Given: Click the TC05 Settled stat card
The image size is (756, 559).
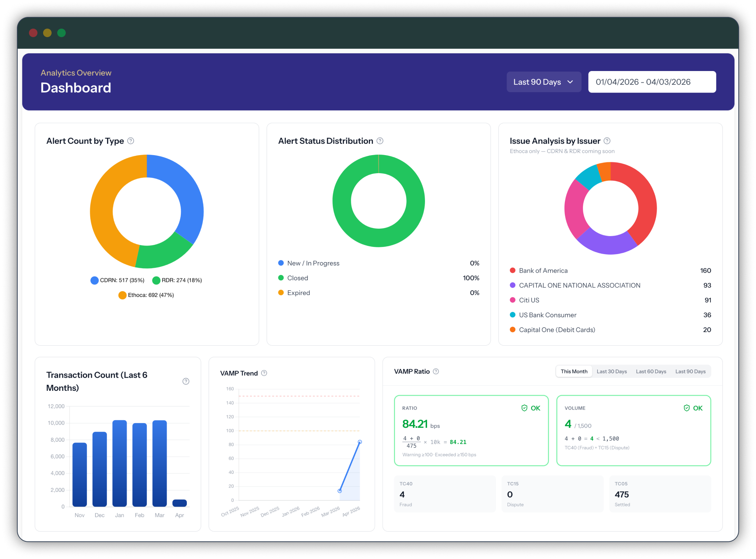Looking at the screenshot, I should point(660,494).
